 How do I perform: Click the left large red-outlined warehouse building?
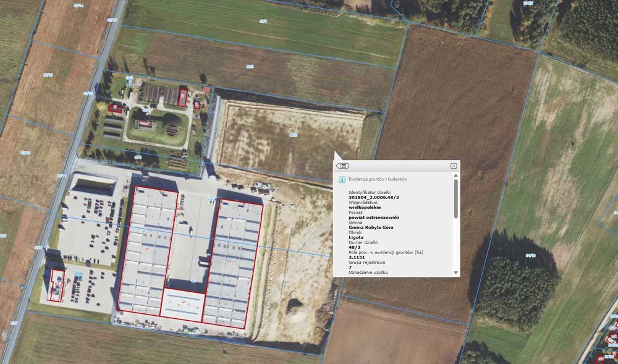coord(148,251)
